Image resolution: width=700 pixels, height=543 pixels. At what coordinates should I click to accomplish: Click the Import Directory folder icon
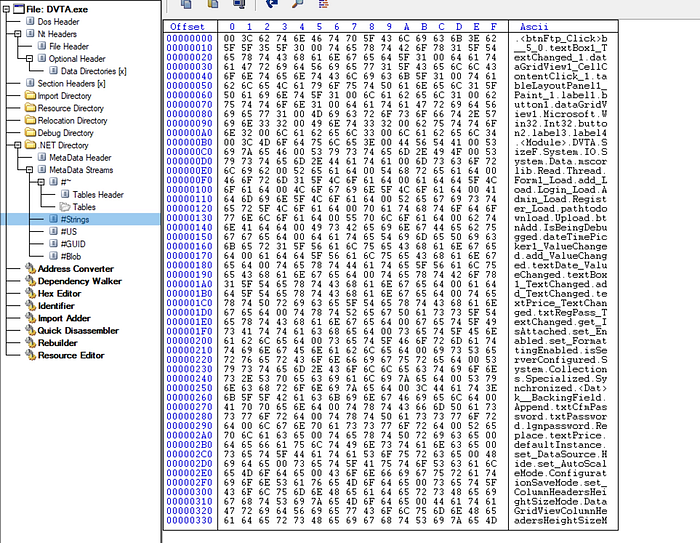point(30,96)
